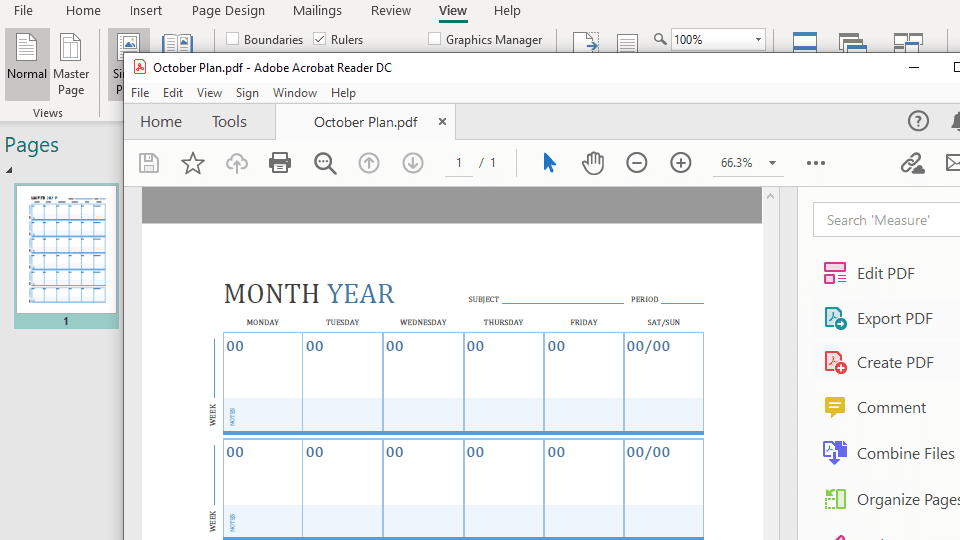
Task: Expand the 66.3% zoom level dropdown
Action: click(x=772, y=163)
